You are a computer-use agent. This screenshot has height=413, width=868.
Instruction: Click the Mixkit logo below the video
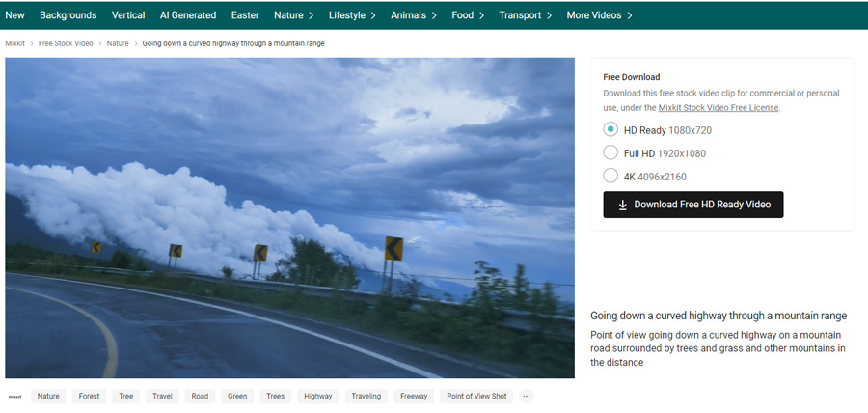pos(14,397)
